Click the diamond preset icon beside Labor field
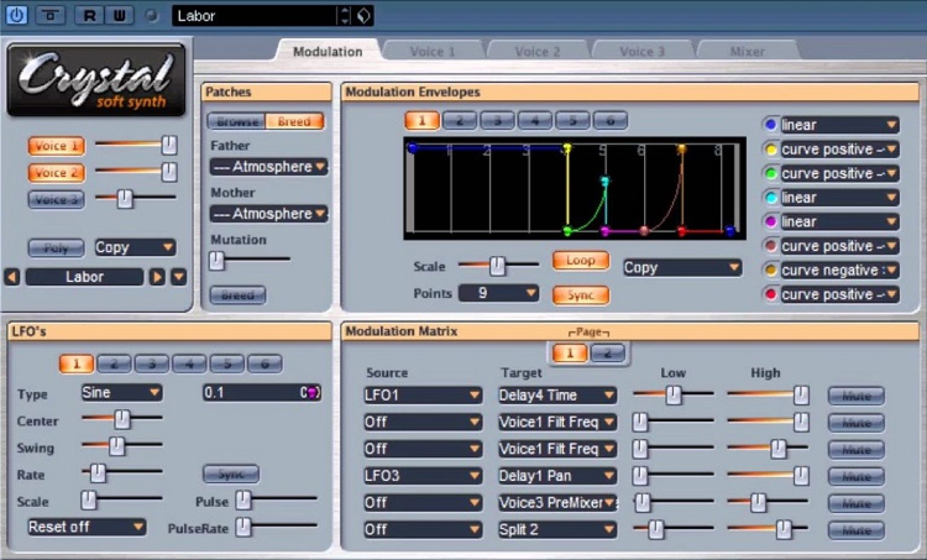The height and width of the screenshot is (560, 927). click(362, 16)
